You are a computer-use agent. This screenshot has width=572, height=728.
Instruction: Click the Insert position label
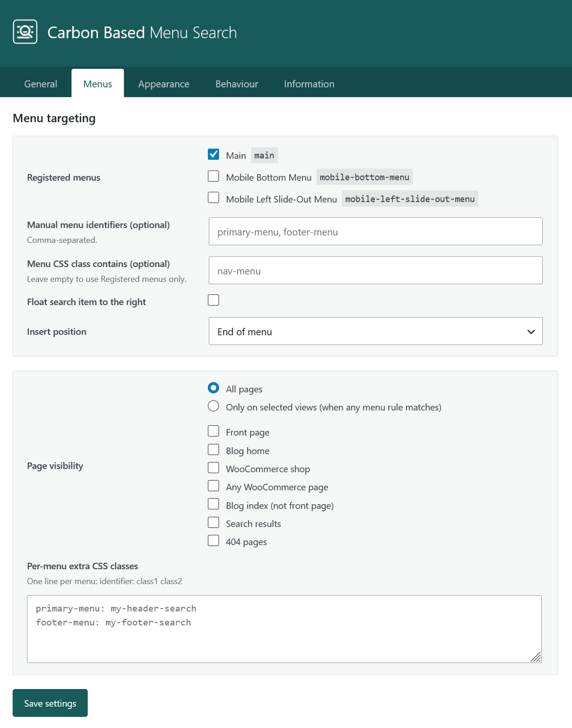tap(57, 331)
